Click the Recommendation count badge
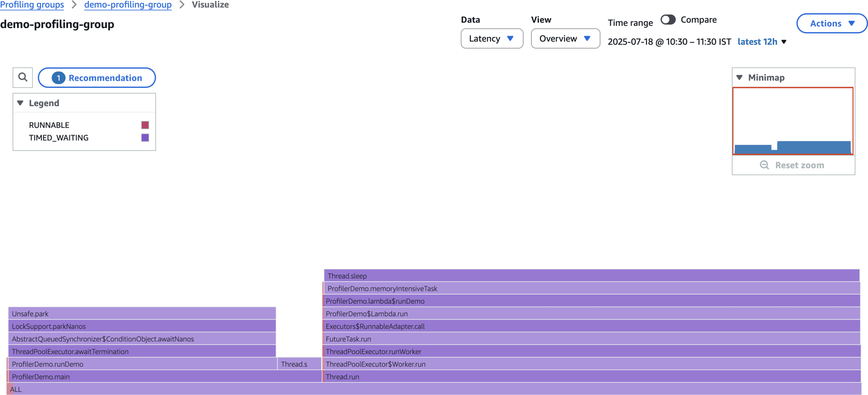This screenshot has height=395, width=868. (58, 78)
